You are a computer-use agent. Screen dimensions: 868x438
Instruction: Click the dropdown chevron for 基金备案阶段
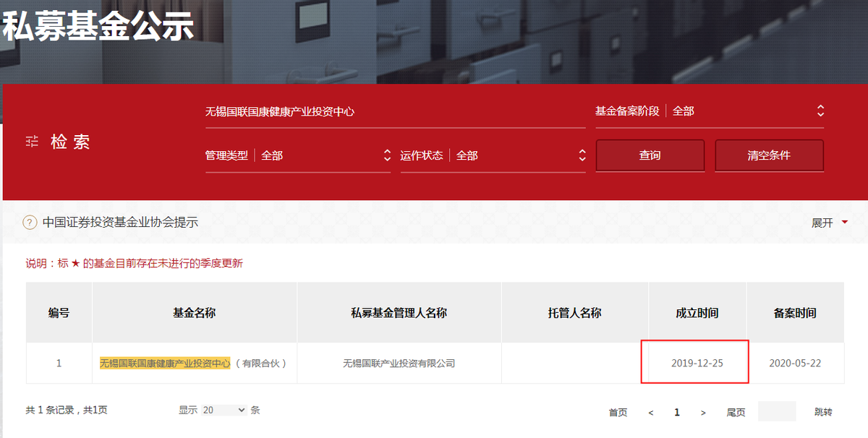point(820,111)
